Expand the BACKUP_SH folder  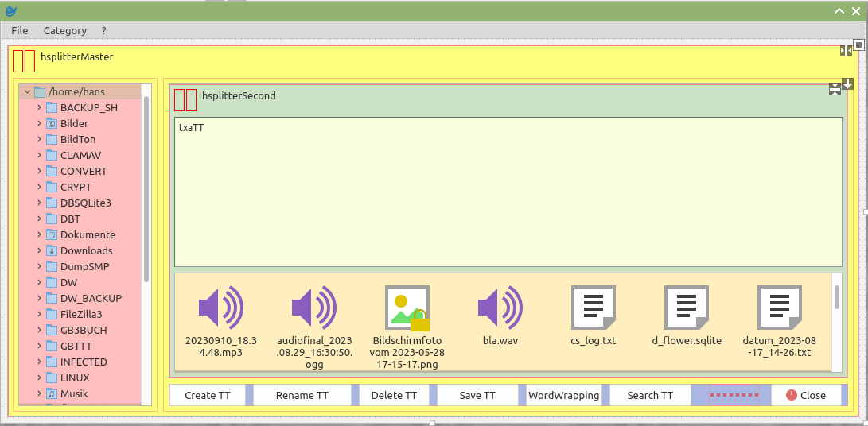coord(39,108)
